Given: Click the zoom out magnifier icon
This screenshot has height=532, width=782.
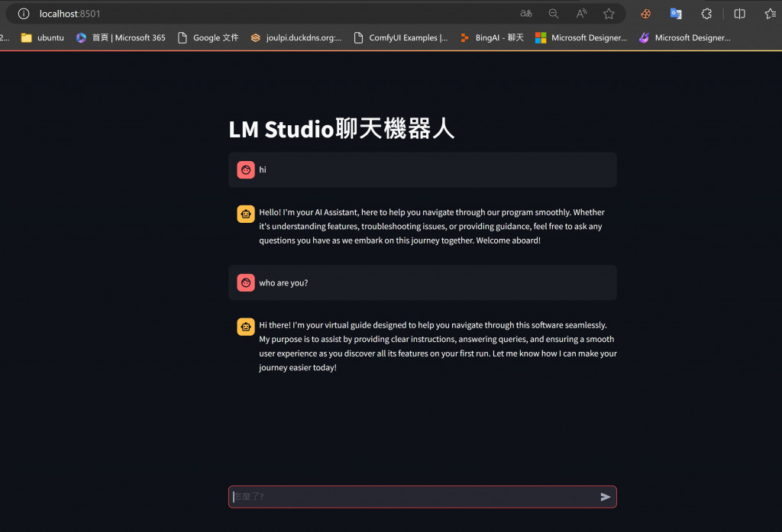Looking at the screenshot, I should (x=554, y=14).
